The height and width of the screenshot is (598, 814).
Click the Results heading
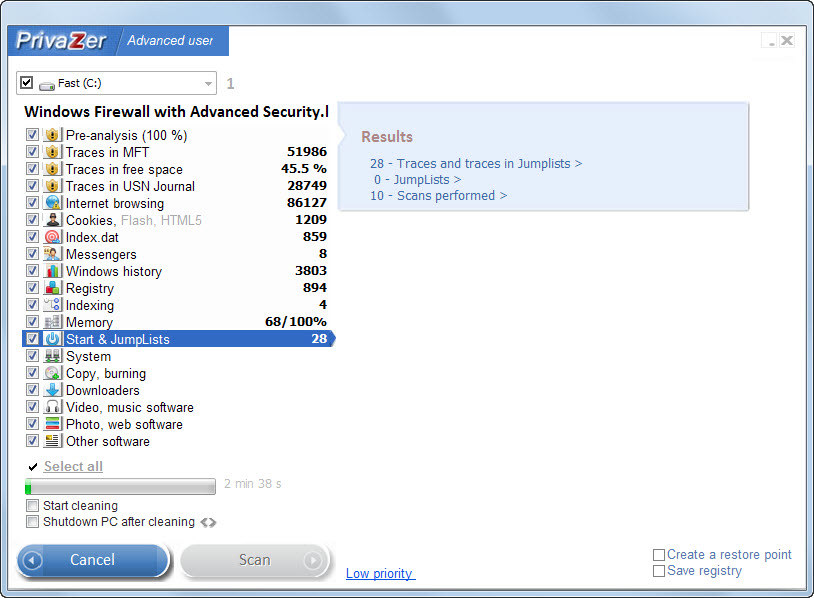pyautogui.click(x=387, y=137)
